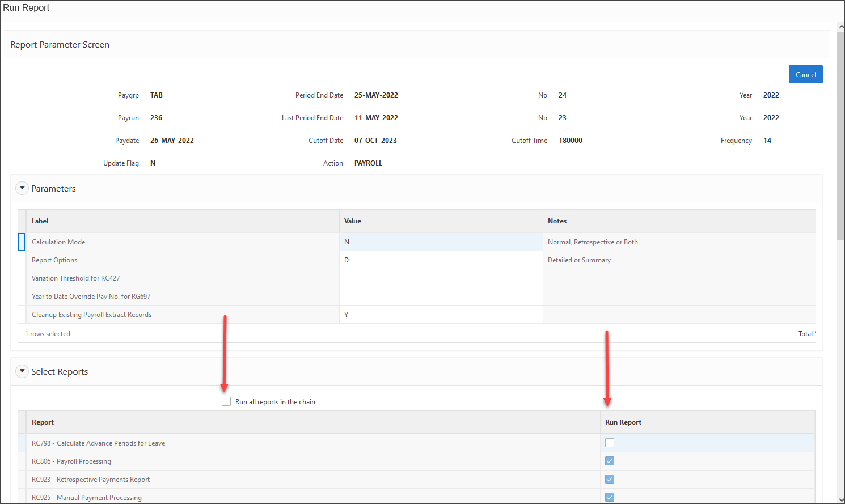Click the Value column header in Parameters
845x504 pixels.
pos(353,221)
